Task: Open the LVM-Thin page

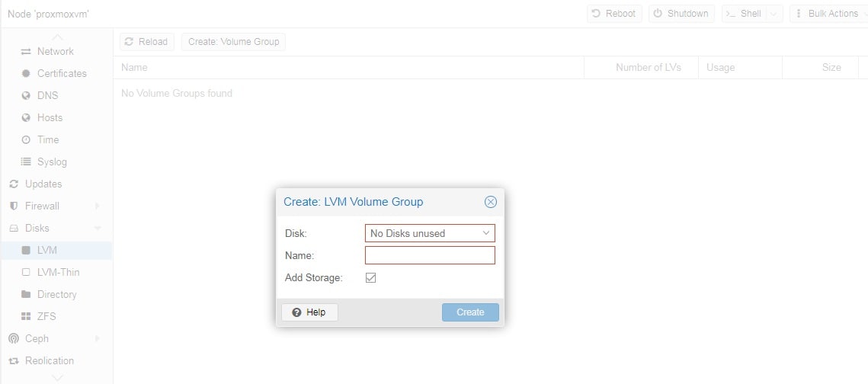Action: (x=58, y=272)
